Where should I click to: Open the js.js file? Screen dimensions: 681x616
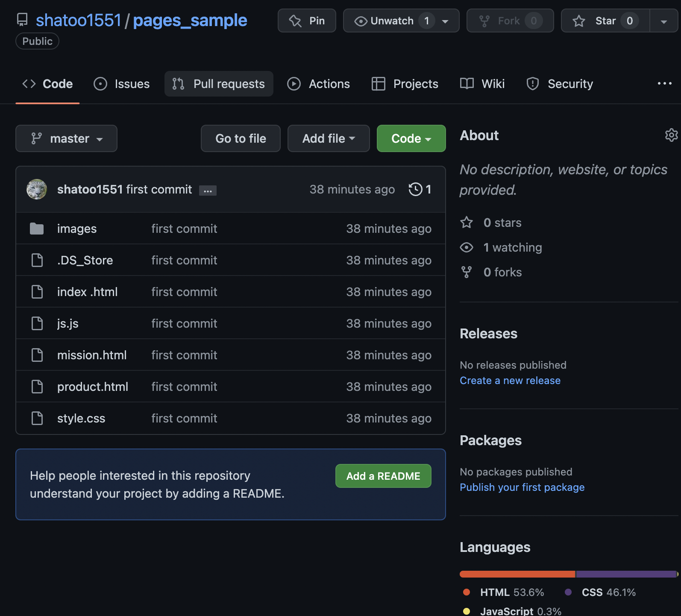point(68,323)
